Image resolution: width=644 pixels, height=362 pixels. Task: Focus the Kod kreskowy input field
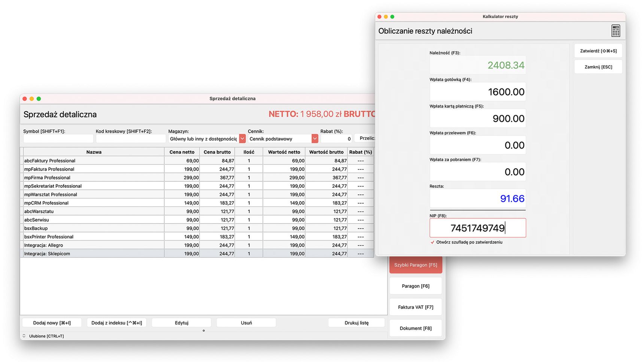[x=131, y=139]
